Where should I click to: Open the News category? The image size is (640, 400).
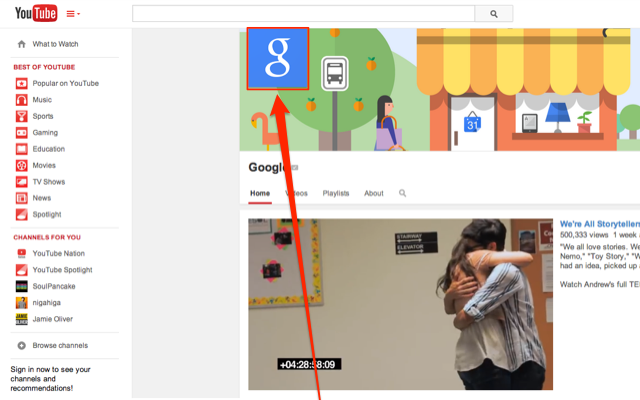click(42, 198)
